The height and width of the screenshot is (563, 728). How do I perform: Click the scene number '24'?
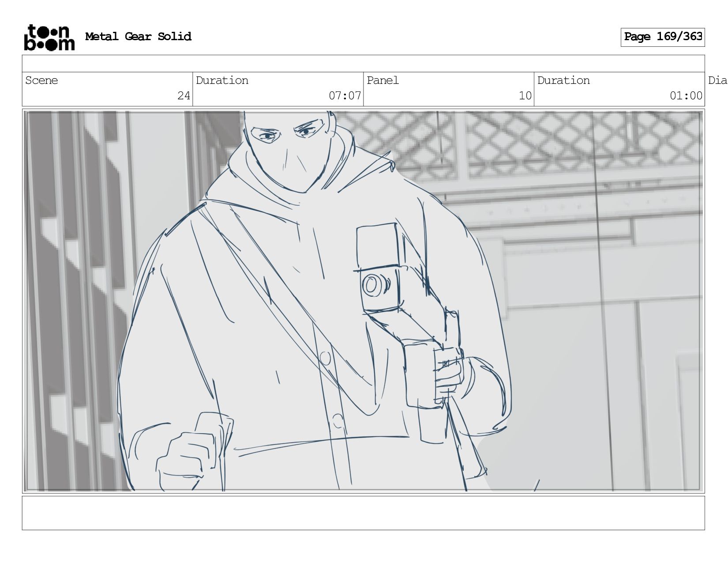184,96
